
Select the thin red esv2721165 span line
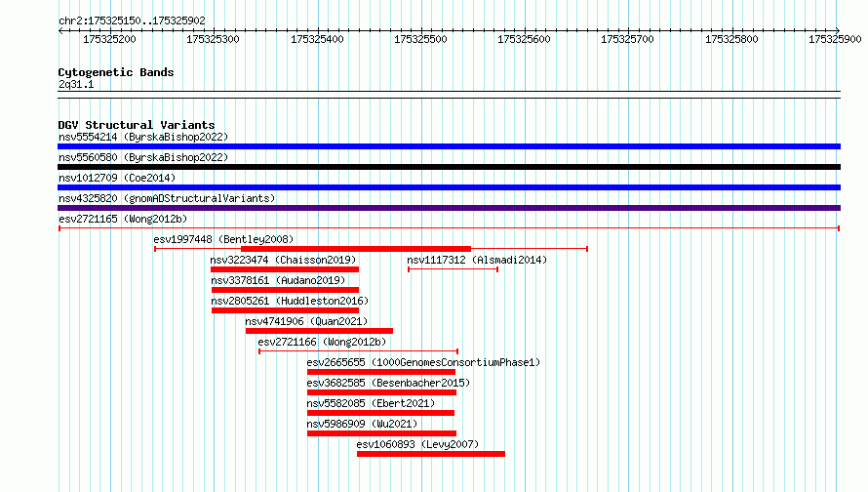(449, 228)
